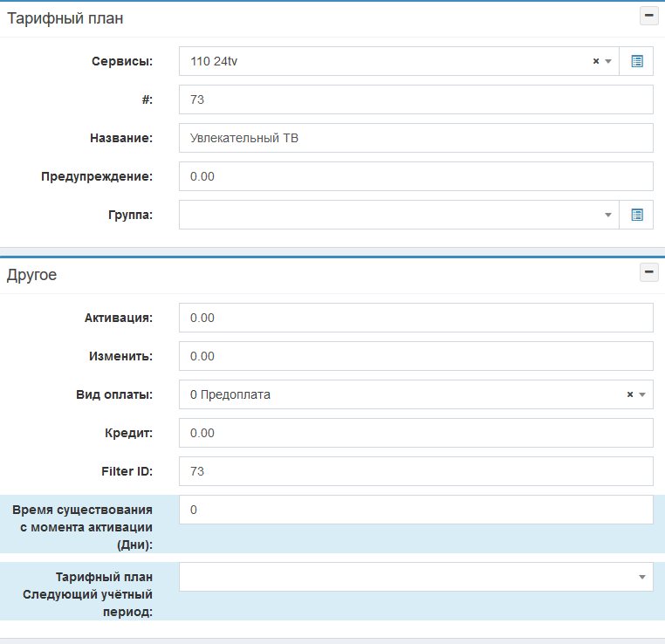Expand the Группа dropdown arrow
The height and width of the screenshot is (644, 665).
point(608,215)
